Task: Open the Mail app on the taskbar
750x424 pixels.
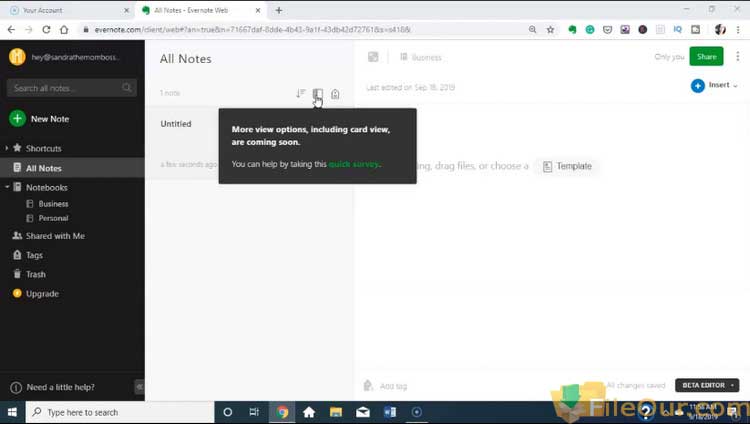Action: [363, 412]
